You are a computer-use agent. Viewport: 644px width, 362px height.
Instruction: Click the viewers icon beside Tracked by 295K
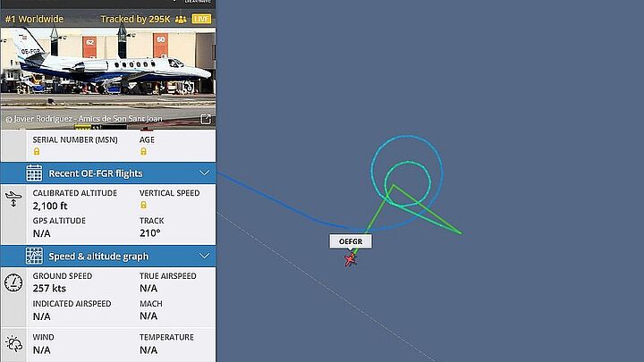pos(181,20)
